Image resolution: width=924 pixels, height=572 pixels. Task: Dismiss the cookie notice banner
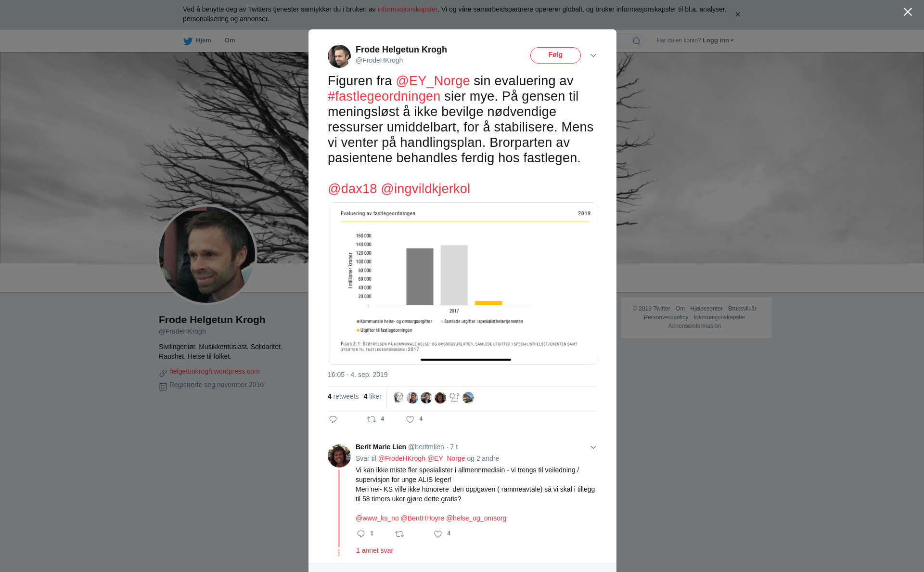tap(737, 14)
